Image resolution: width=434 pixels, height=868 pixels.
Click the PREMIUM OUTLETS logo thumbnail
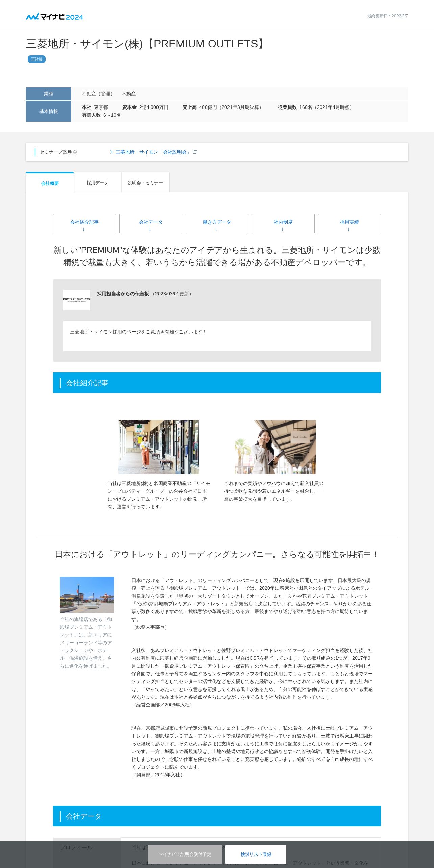click(x=77, y=300)
